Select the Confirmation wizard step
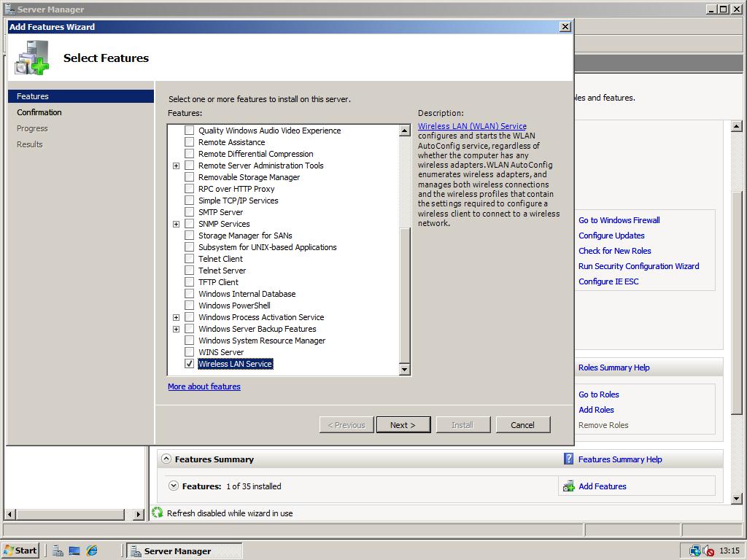The height and width of the screenshot is (560, 747). pyautogui.click(x=39, y=112)
